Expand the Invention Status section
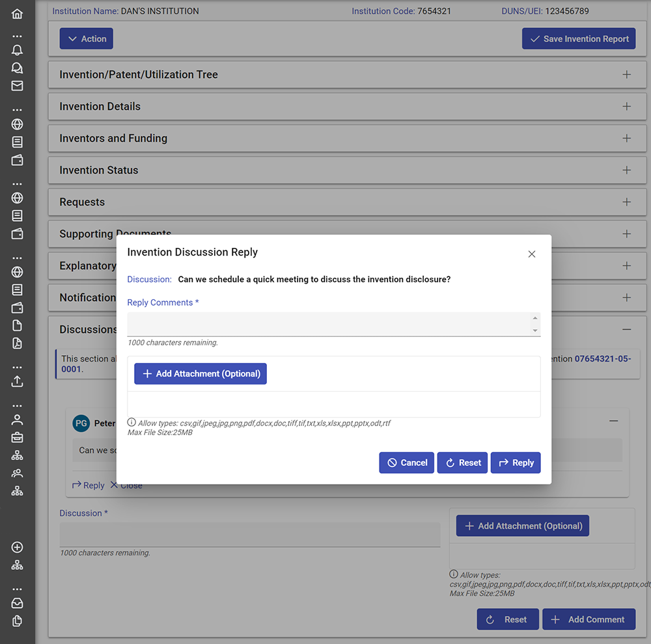Image resolution: width=651 pixels, height=644 pixels. tap(347, 170)
